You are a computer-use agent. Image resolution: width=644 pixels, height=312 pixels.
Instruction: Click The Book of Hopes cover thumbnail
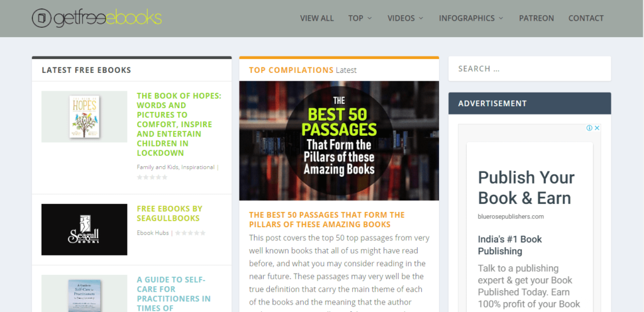pyautogui.click(x=84, y=116)
